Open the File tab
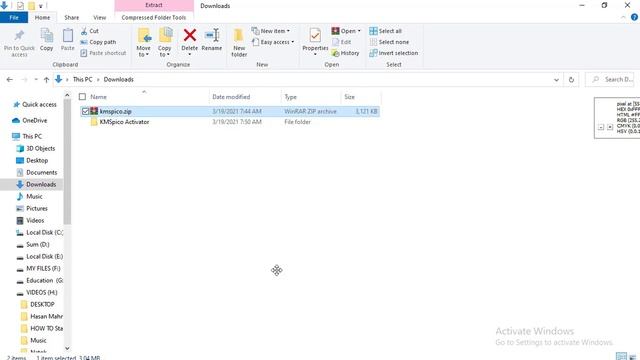The height and width of the screenshot is (360, 640). 14,18
